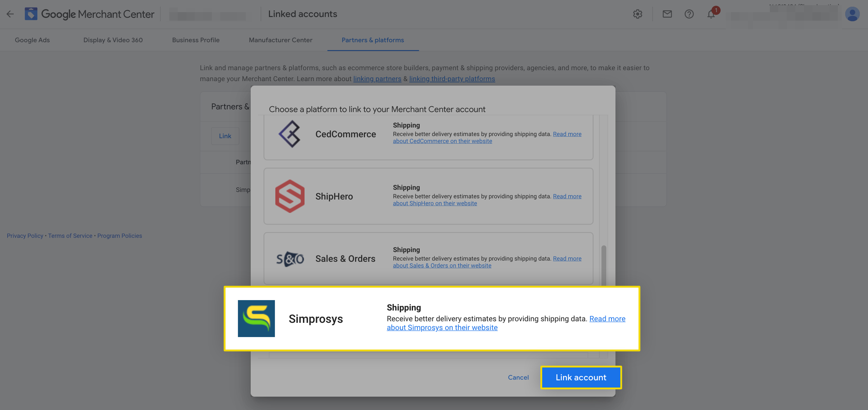Open the mail envelope icon
The width and height of the screenshot is (868, 410).
(667, 14)
